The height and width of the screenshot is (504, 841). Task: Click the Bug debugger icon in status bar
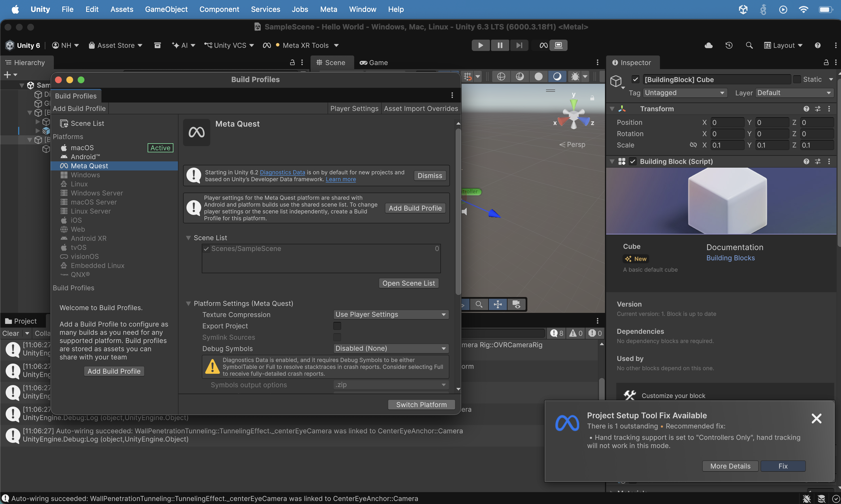pos(807,499)
